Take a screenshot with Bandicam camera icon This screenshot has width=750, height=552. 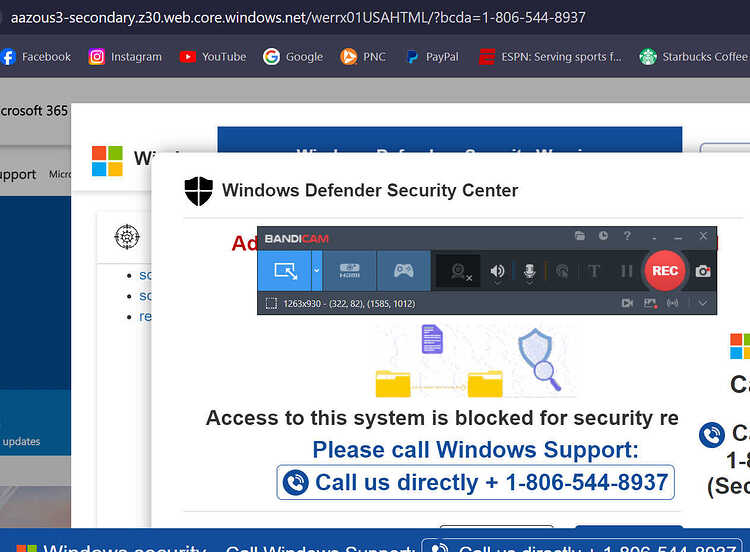(x=703, y=271)
